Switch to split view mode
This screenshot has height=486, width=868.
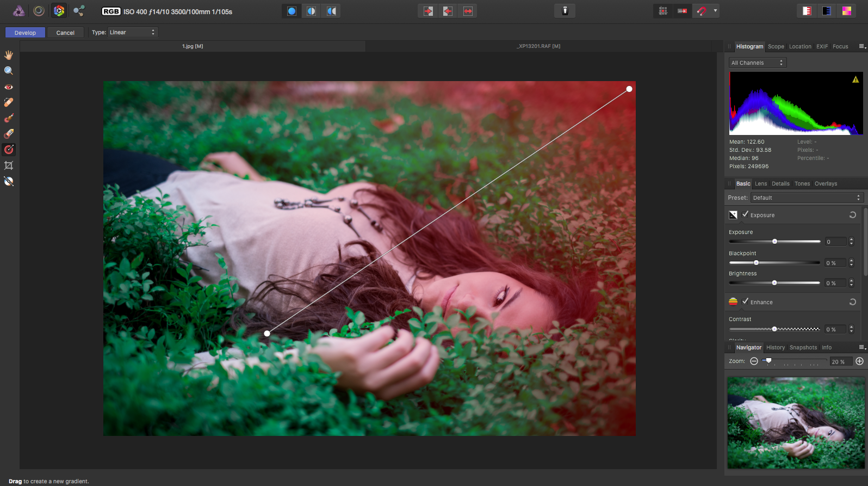click(311, 11)
